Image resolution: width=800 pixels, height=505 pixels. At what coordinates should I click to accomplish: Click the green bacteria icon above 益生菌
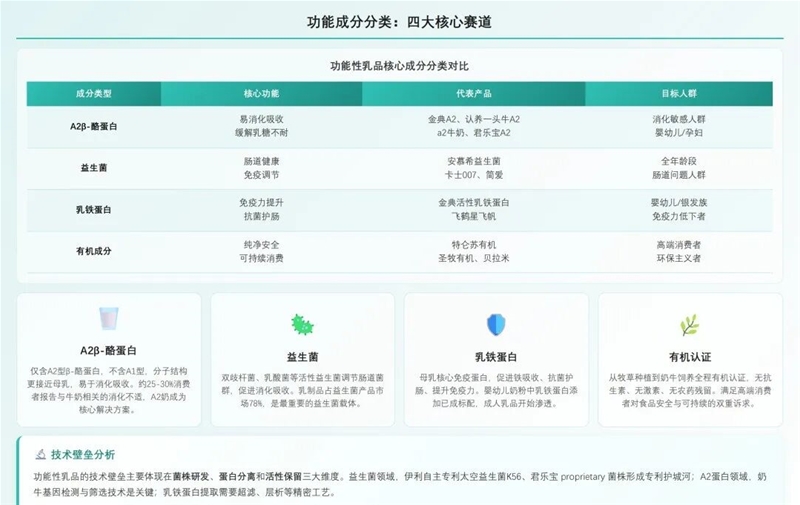[302, 325]
